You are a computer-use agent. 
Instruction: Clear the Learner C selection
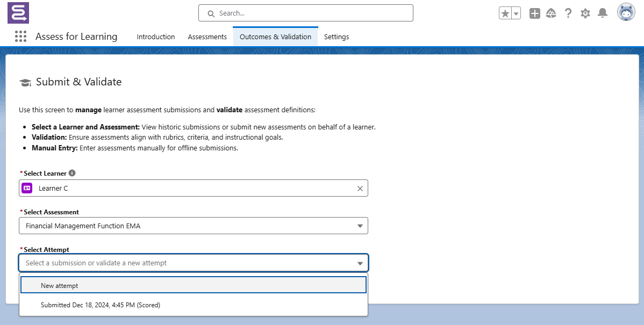(360, 189)
